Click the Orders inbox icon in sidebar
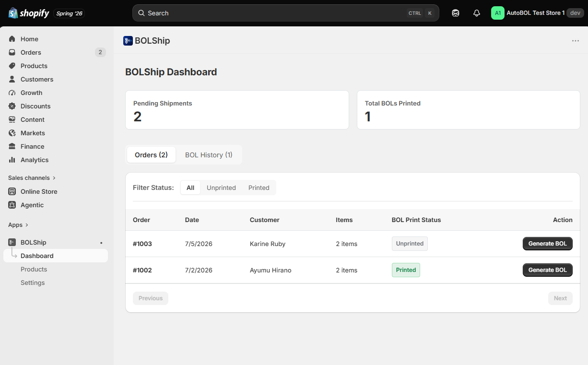 point(12,52)
